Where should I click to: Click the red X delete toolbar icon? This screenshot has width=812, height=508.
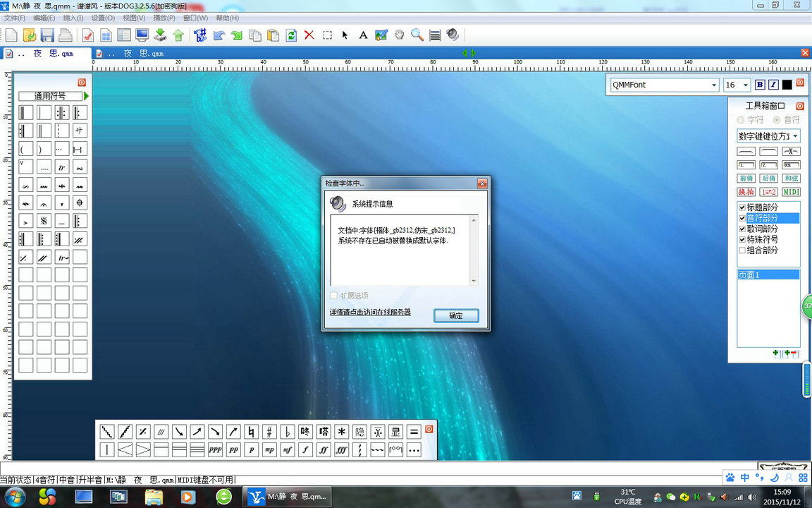309,35
